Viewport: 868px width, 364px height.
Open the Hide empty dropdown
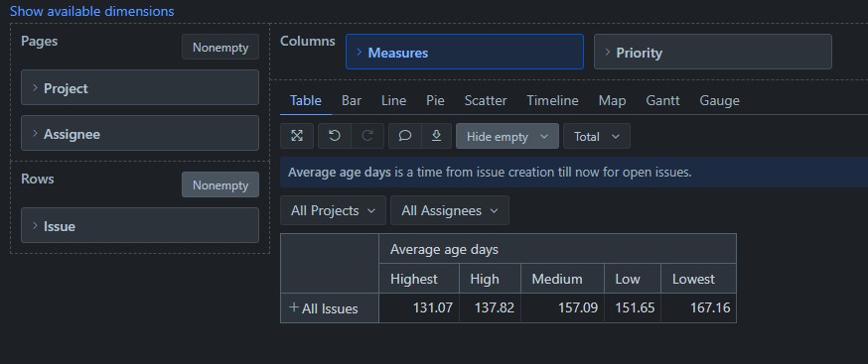click(507, 136)
